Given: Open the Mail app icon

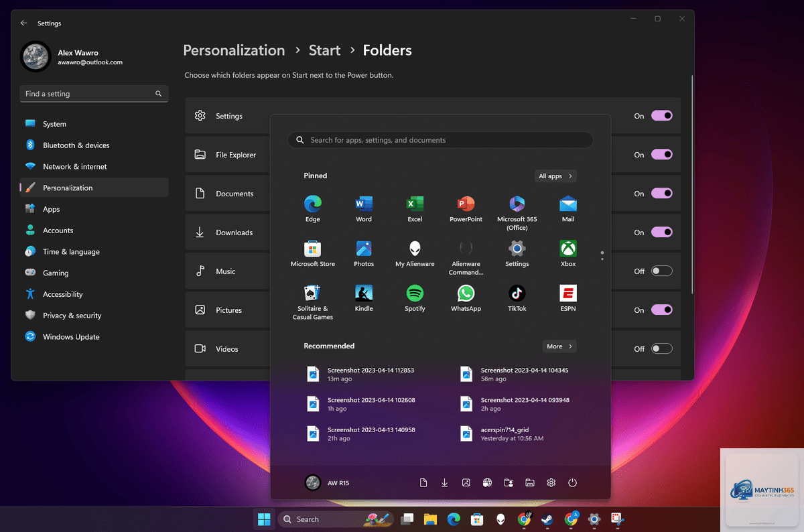Looking at the screenshot, I should (568, 208).
